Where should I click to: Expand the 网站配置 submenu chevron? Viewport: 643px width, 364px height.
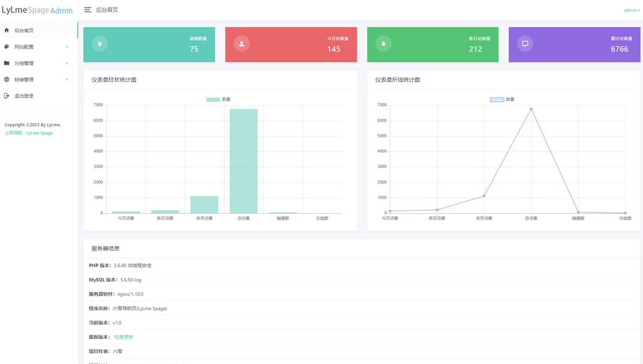(x=67, y=47)
